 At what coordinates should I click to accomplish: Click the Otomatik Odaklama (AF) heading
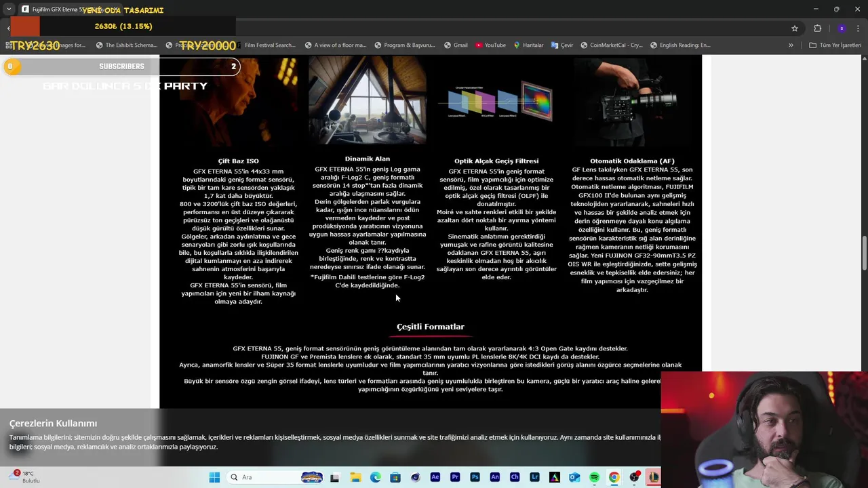tap(632, 161)
